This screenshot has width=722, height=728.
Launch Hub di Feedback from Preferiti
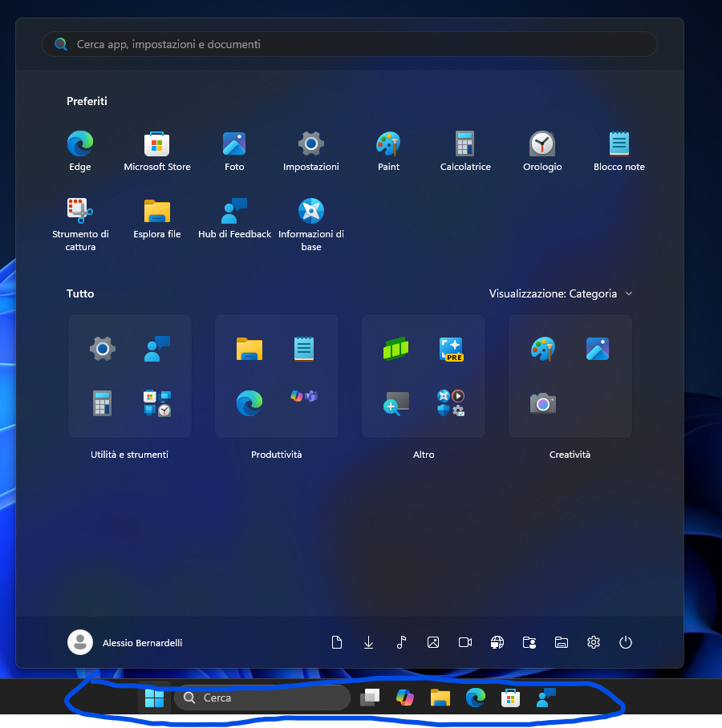(x=234, y=219)
